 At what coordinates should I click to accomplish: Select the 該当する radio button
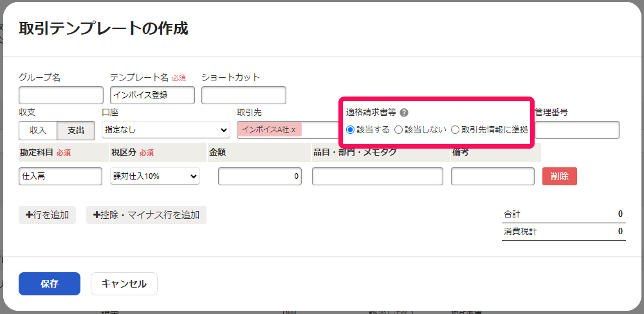tap(350, 130)
